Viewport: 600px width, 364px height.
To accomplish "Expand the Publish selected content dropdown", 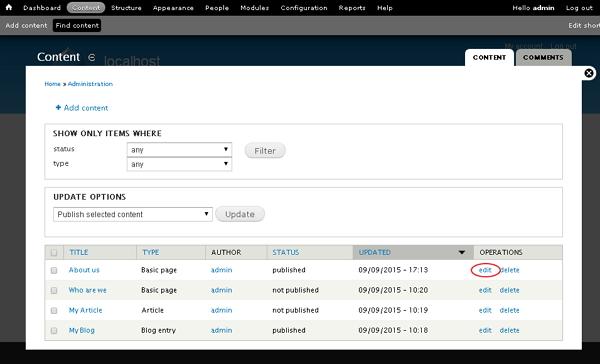I will click(133, 214).
